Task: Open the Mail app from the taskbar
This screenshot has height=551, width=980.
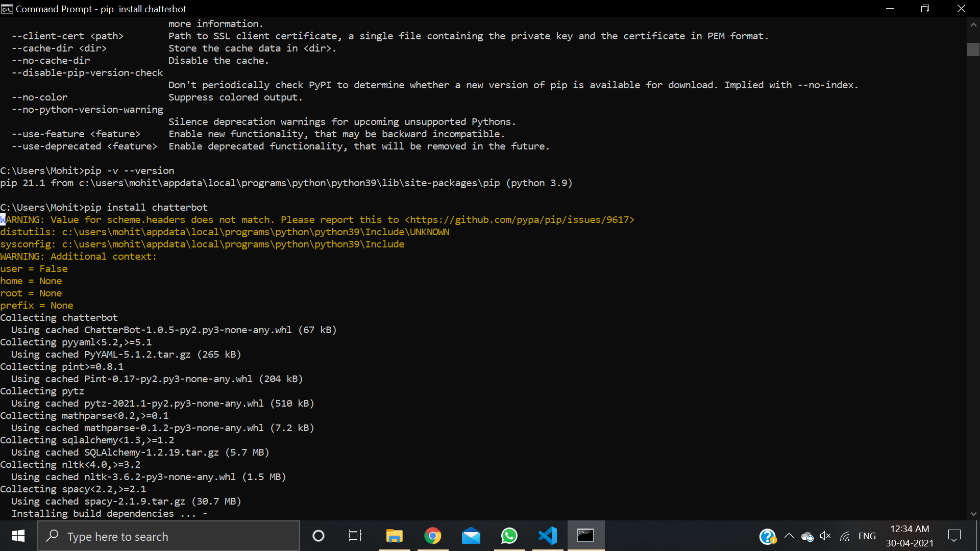Action: [471, 536]
